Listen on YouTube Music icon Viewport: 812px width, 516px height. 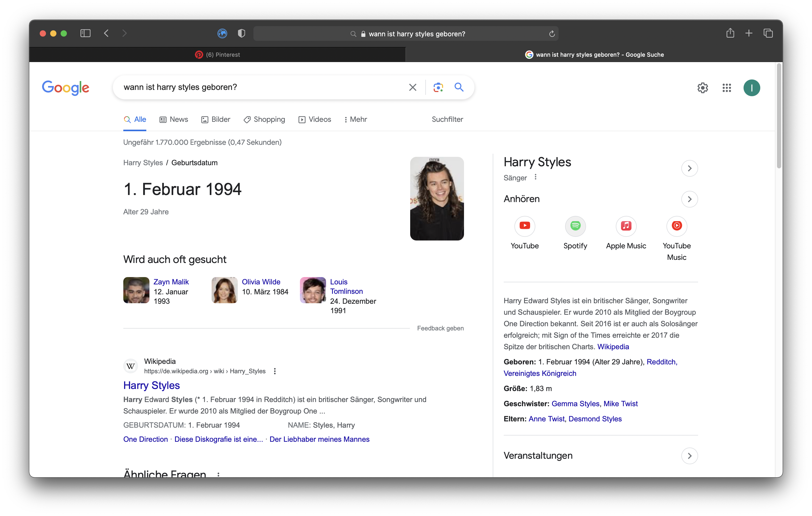676,226
